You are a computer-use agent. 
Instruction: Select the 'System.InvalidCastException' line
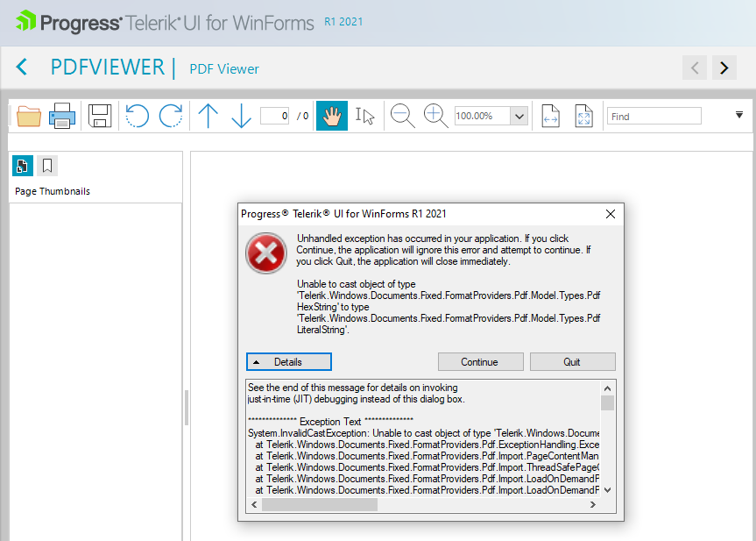point(423,433)
